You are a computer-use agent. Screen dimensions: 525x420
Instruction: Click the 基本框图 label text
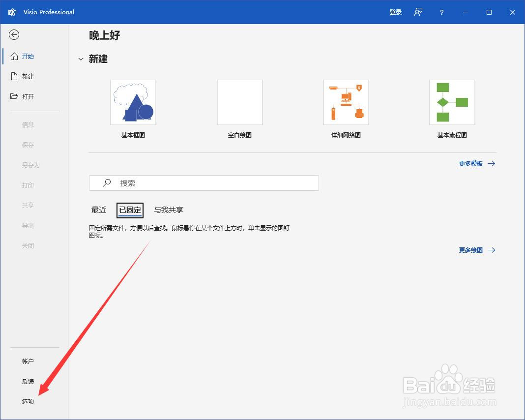[133, 135]
